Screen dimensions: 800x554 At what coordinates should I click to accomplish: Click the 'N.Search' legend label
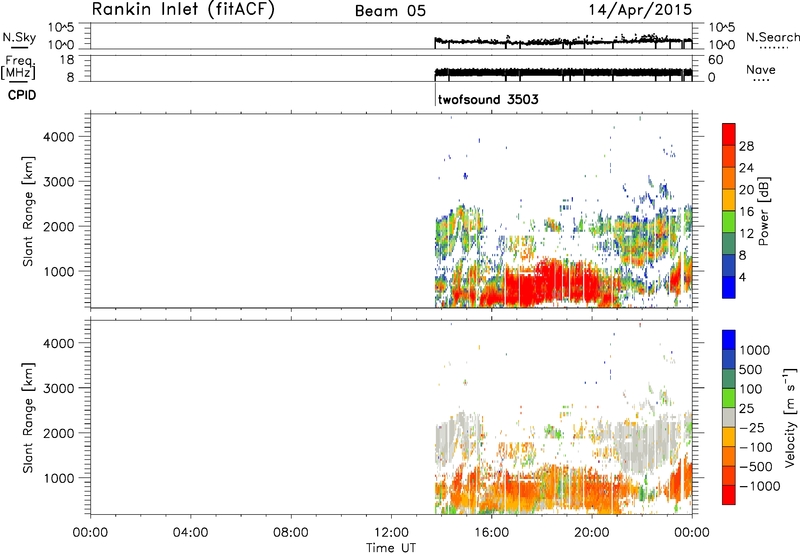click(772, 37)
